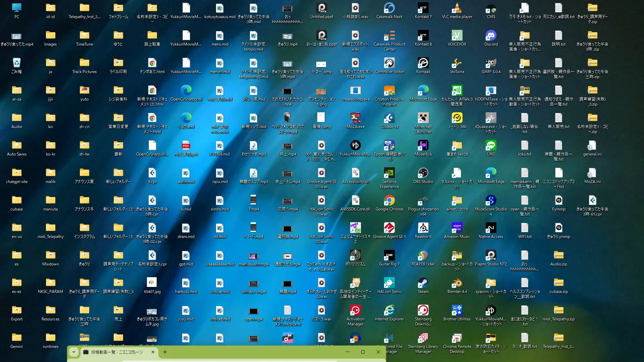644x362 pixels.
Task: Click the OBS Studio shortcut
Action: 423,173
